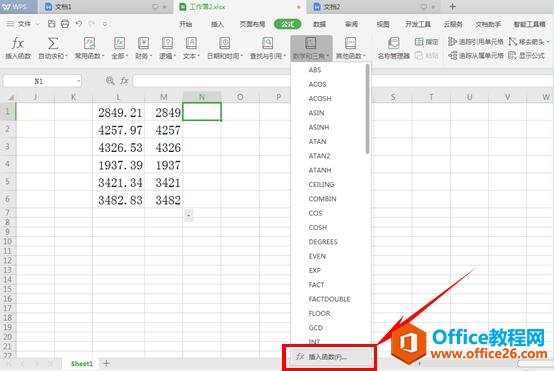Add a new document tab with plus
This screenshot has height=371, width=554.
click(x=453, y=6)
